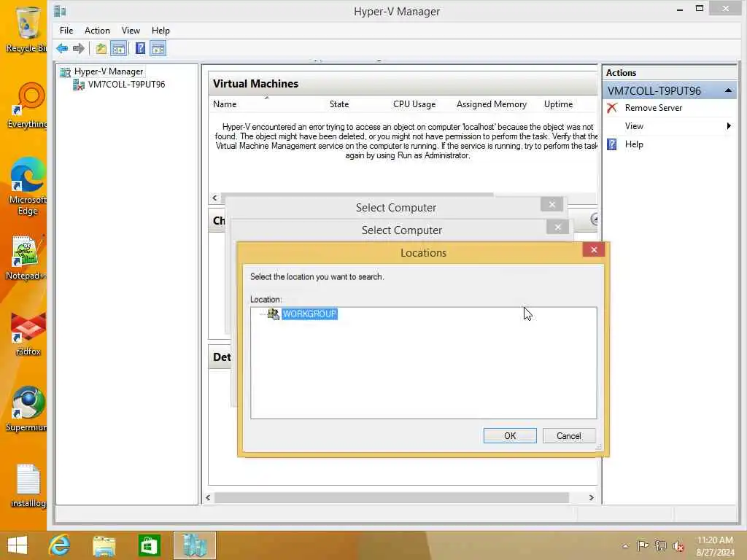Open the View menu
This screenshot has width=747, height=560.
pyautogui.click(x=131, y=31)
